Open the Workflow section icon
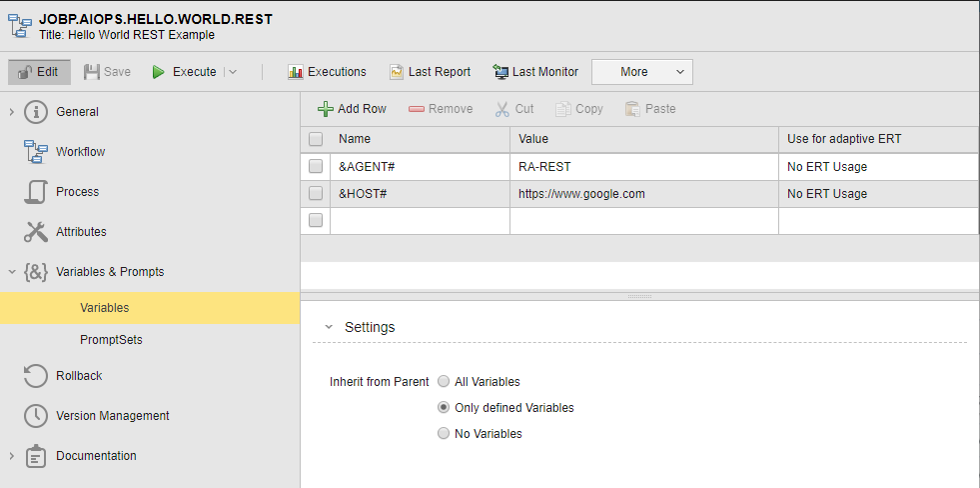980x488 pixels. 36,152
